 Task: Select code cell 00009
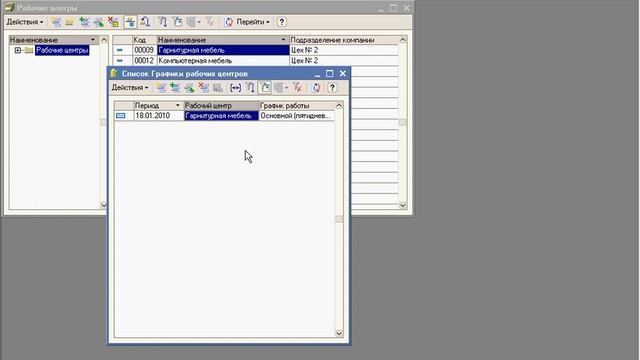(x=144, y=50)
